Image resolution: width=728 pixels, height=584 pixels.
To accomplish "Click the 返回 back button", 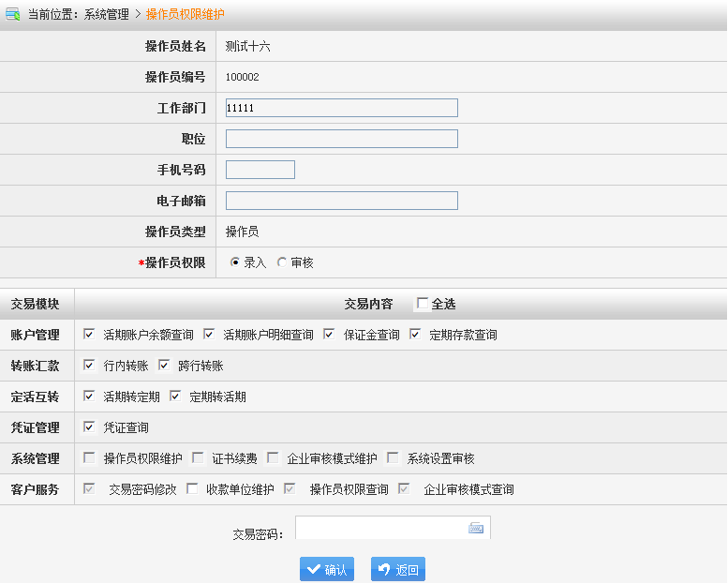I will pyautogui.click(x=397, y=569).
